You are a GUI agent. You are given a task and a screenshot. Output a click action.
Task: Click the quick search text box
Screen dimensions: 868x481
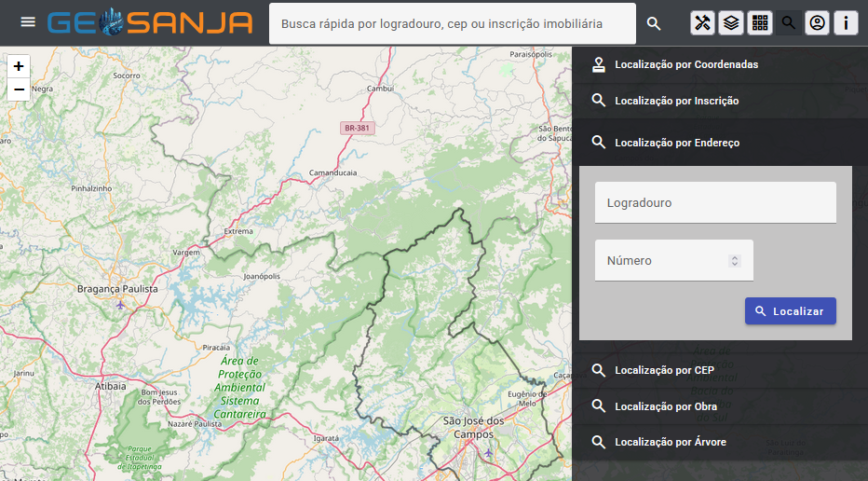tap(452, 23)
